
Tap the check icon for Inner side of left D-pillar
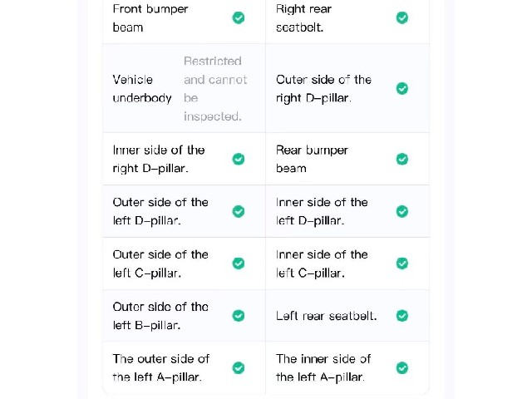(402, 211)
